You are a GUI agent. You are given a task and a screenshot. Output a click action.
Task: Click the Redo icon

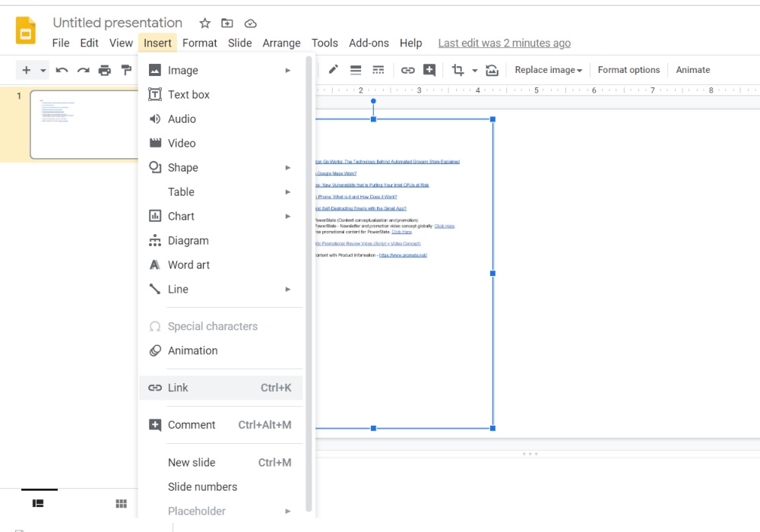coord(83,69)
